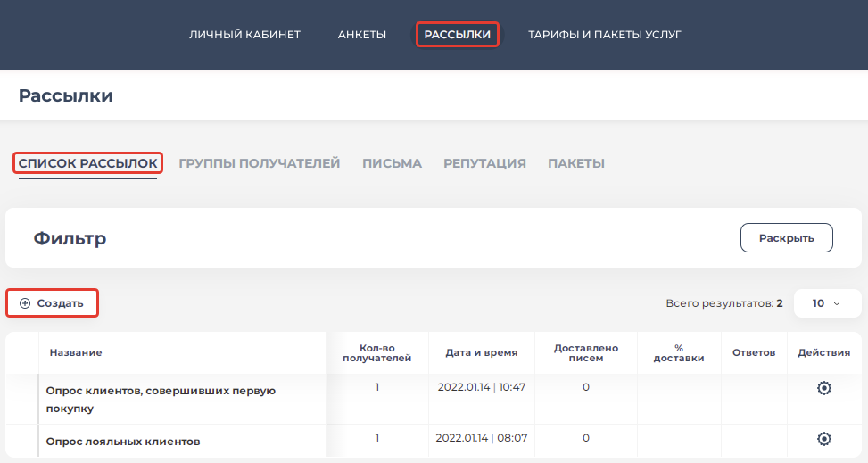Open Личный кабинет menu item
Screen dimensions: 868x463
click(244, 34)
